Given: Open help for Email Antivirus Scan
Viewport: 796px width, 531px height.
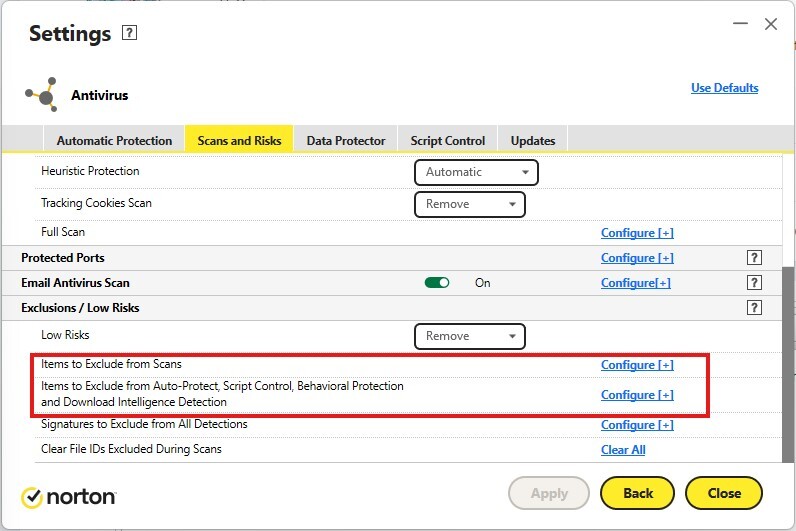Looking at the screenshot, I should (754, 283).
